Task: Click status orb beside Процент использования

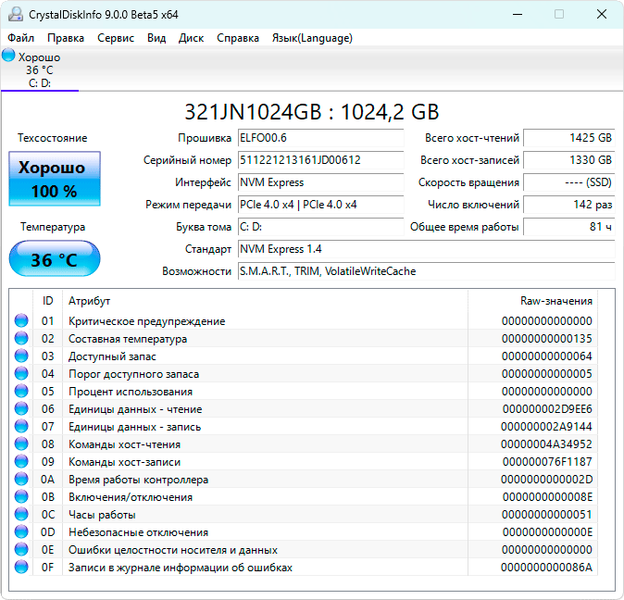Action: pos(21,392)
